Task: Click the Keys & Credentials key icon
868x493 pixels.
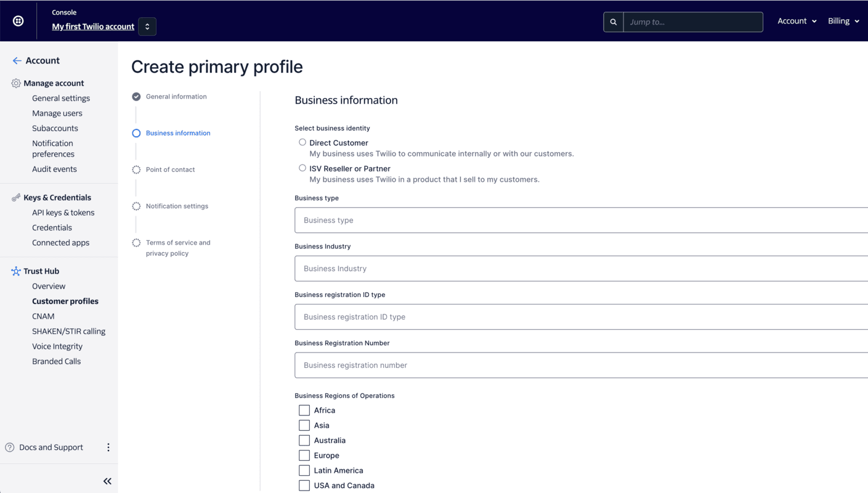Action: coord(15,197)
